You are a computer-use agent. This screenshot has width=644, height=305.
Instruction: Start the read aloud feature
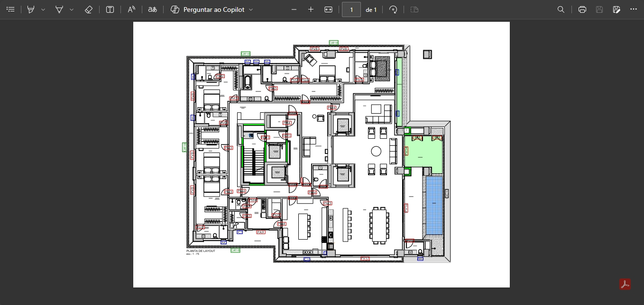pyautogui.click(x=132, y=9)
